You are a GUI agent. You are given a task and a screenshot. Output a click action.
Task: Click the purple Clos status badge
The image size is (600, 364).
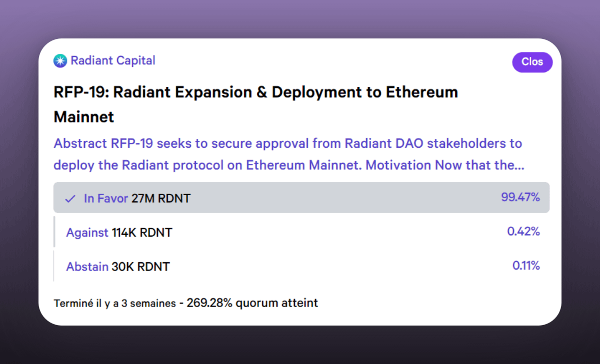tap(532, 62)
